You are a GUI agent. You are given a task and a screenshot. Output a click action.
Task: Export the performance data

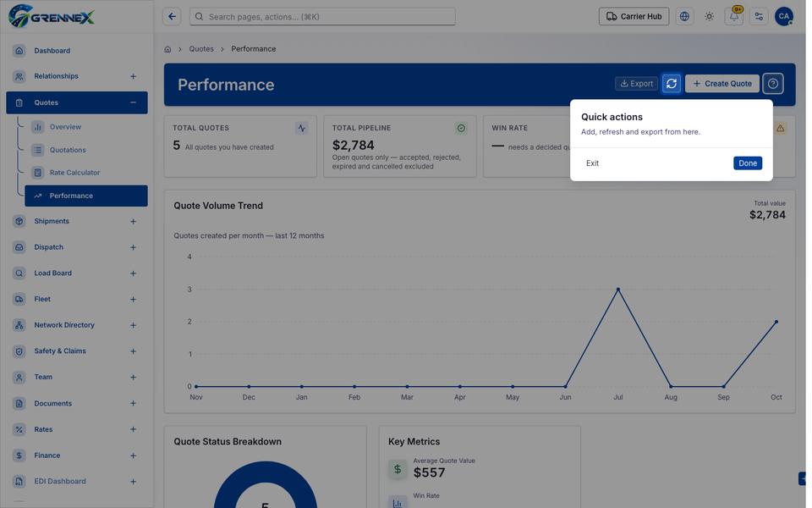click(636, 84)
